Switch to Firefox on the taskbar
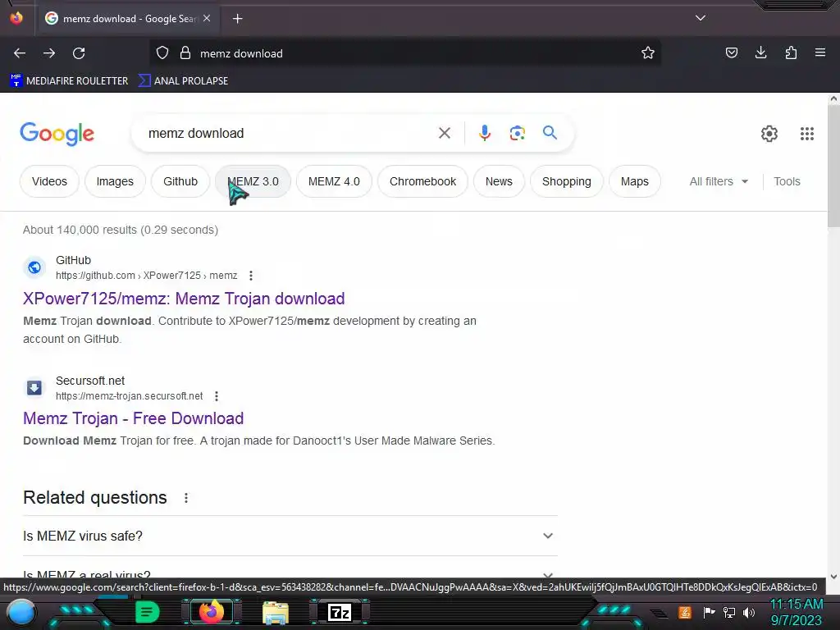 (x=211, y=612)
